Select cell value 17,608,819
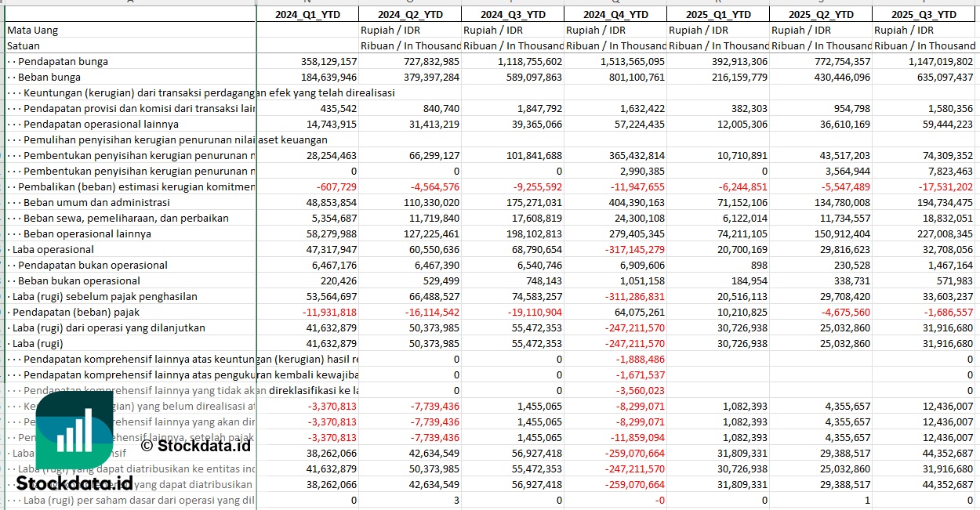980x510 pixels. point(536,218)
